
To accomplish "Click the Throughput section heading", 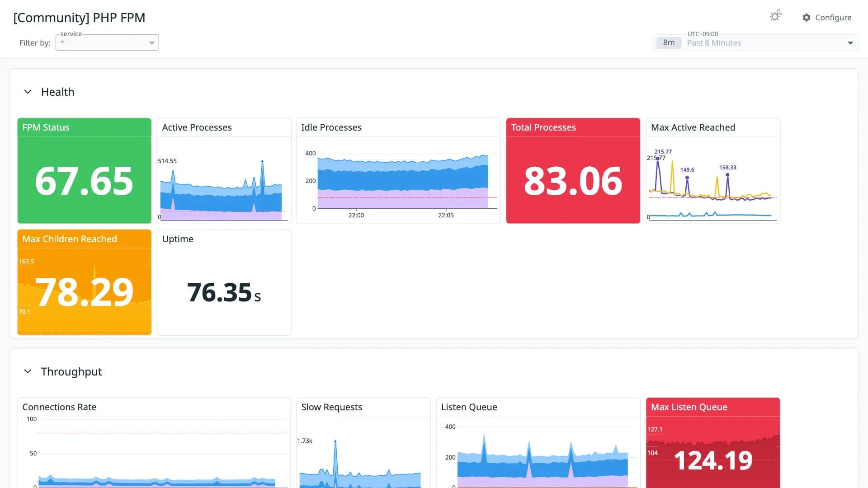I will coord(71,371).
